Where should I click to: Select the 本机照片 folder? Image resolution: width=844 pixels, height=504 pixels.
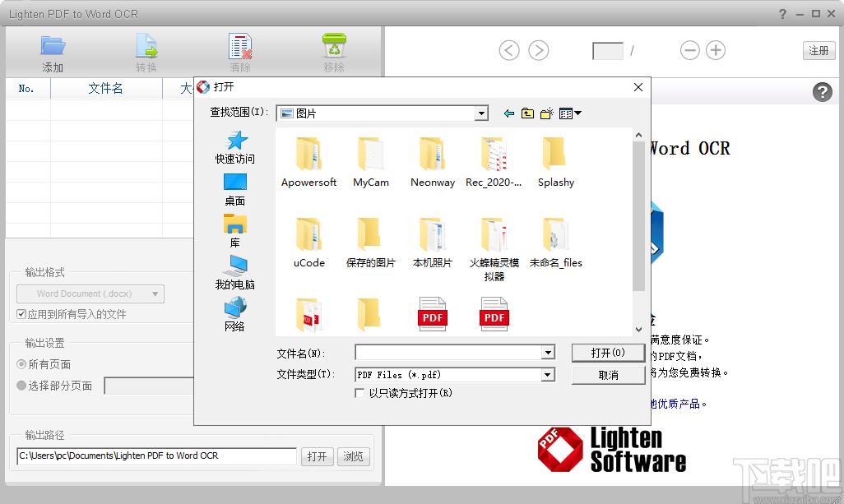pyautogui.click(x=433, y=242)
